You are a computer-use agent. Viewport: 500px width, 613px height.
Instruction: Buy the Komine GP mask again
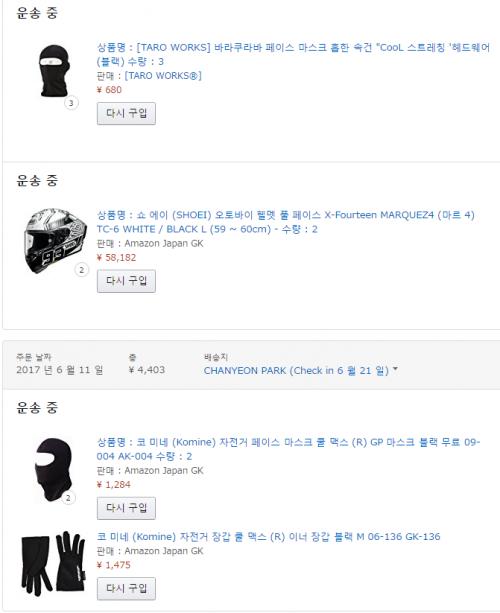coord(126,508)
